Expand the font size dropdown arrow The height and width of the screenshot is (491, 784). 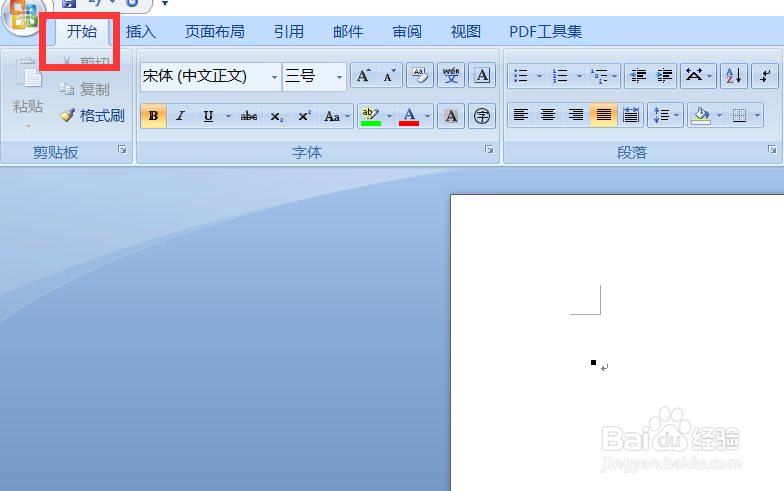pos(339,77)
